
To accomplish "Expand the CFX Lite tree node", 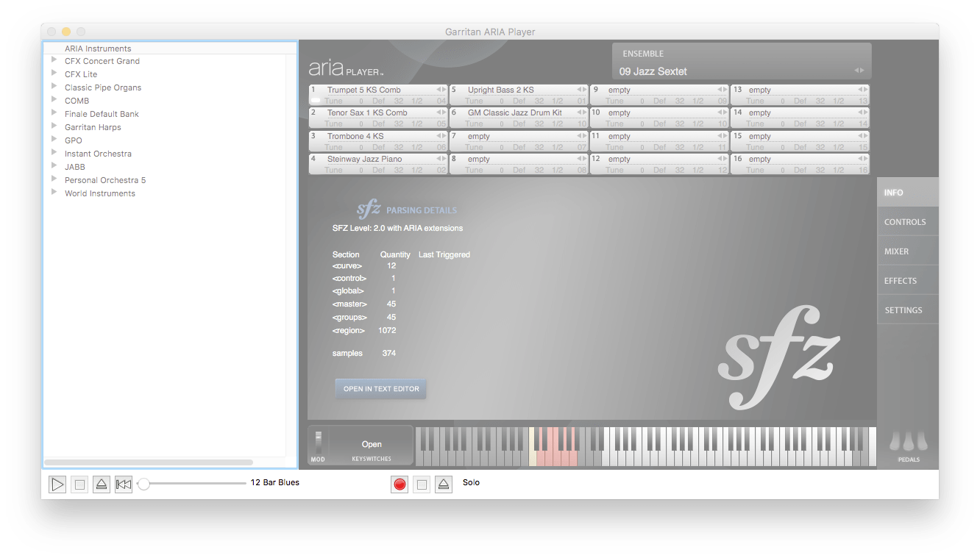I will [54, 74].
